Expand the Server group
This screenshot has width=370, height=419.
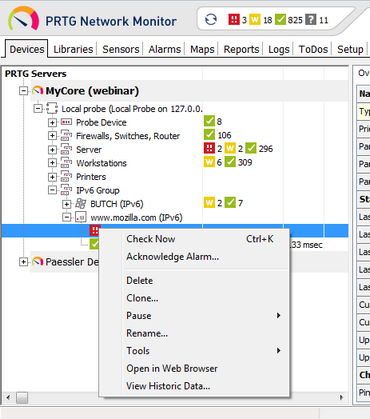pos(52,150)
